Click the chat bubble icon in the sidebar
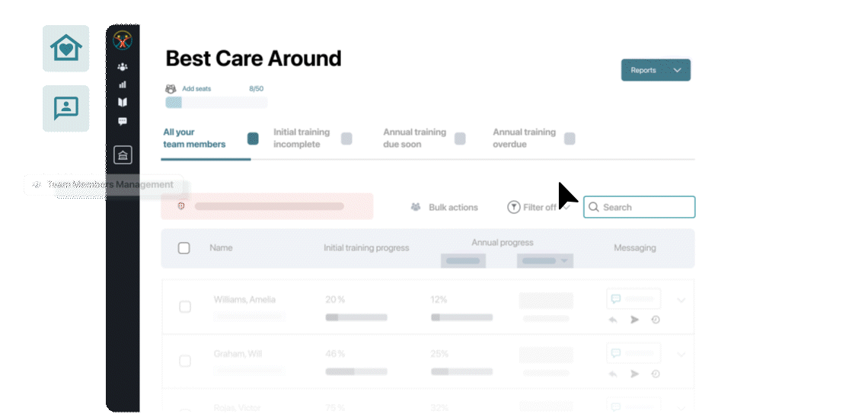Viewport: 868px width, 414px height. [123, 121]
